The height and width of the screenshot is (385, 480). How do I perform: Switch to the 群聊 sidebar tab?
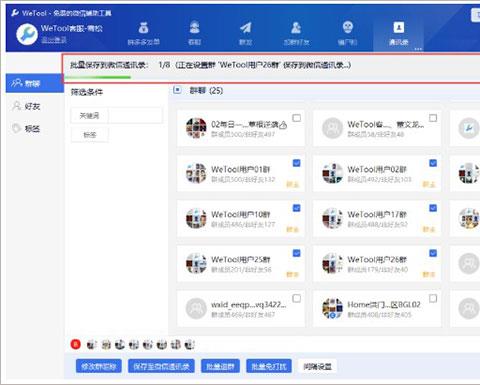[x=34, y=83]
